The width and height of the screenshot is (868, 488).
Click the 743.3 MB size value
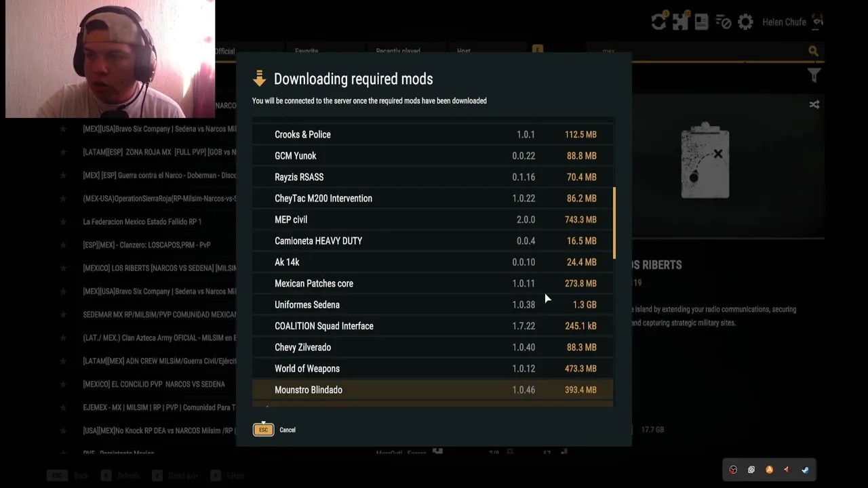(x=580, y=220)
